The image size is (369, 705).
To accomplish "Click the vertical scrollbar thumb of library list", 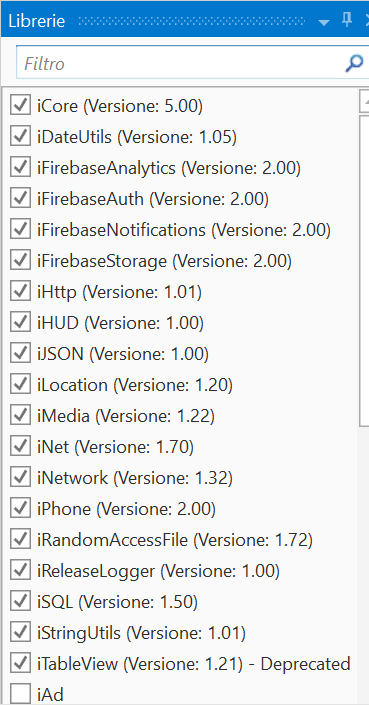I will [365, 271].
